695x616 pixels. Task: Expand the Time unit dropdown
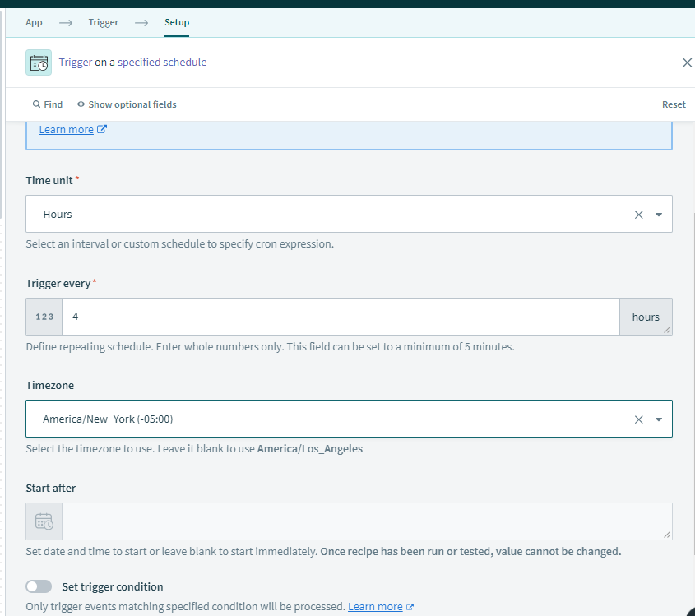coord(659,215)
